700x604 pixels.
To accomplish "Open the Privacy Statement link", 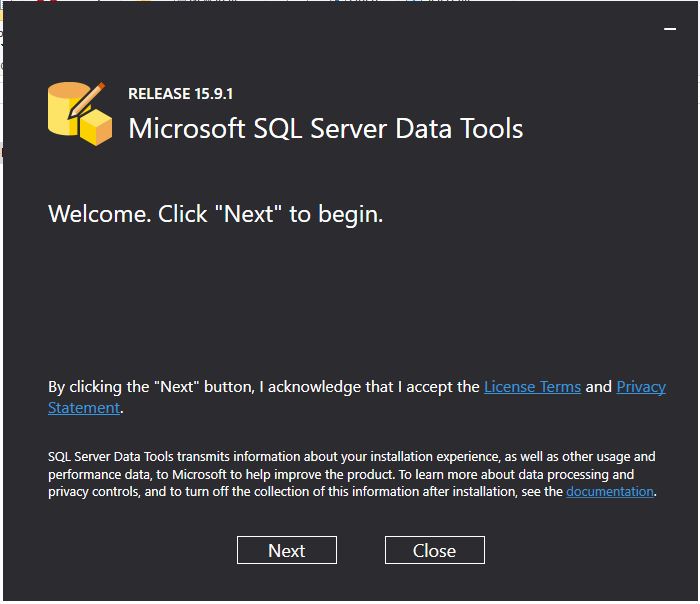I will (x=641, y=387).
